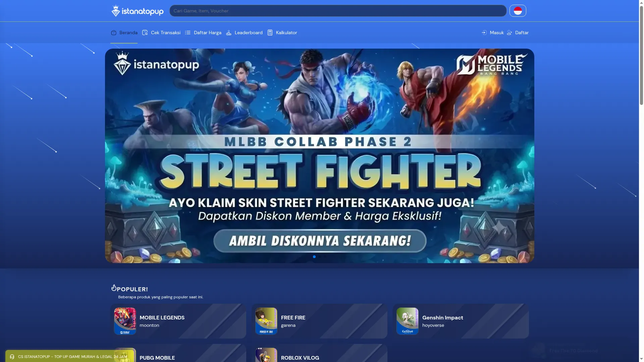This screenshot has width=644, height=362.
Task: Click the Genshin Impact game thumbnail
Action: coord(408,321)
